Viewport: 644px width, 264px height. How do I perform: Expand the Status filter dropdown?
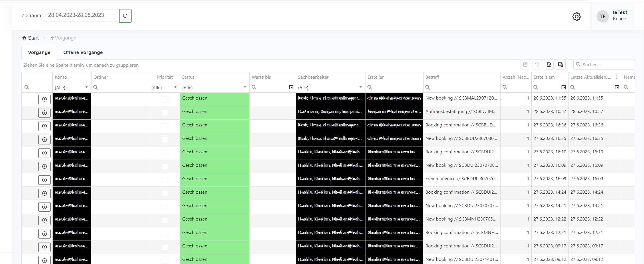click(245, 87)
